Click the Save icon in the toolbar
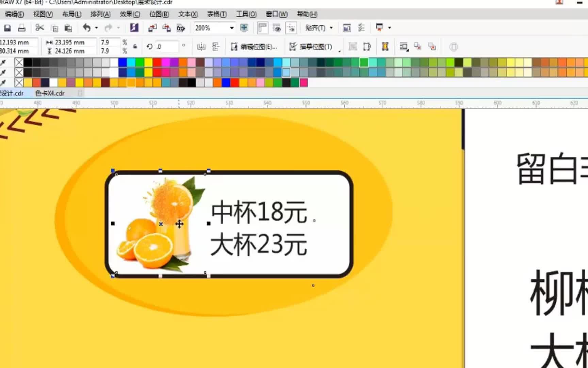 [x=7, y=28]
